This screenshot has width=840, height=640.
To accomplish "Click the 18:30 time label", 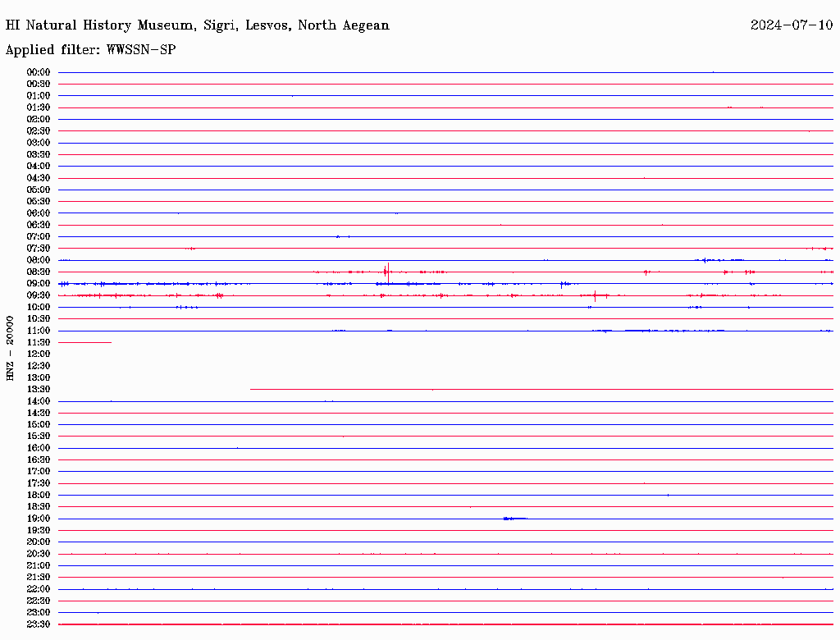I will (39, 507).
